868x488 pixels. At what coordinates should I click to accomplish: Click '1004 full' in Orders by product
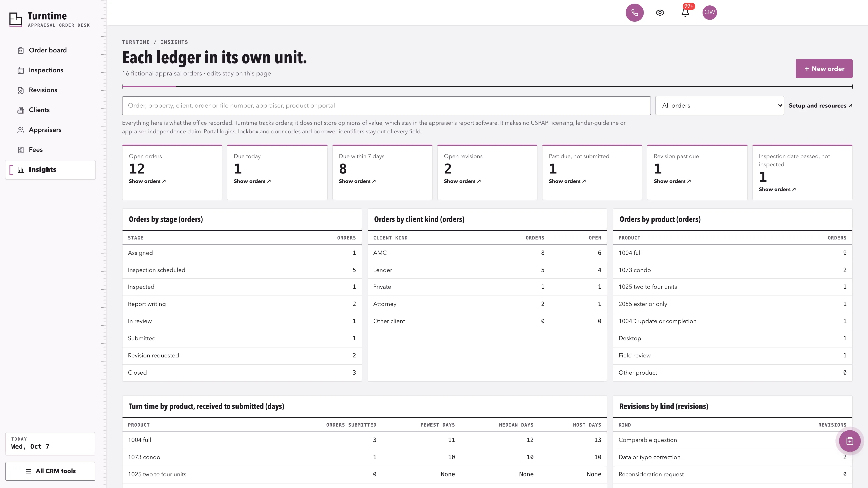click(x=733, y=253)
